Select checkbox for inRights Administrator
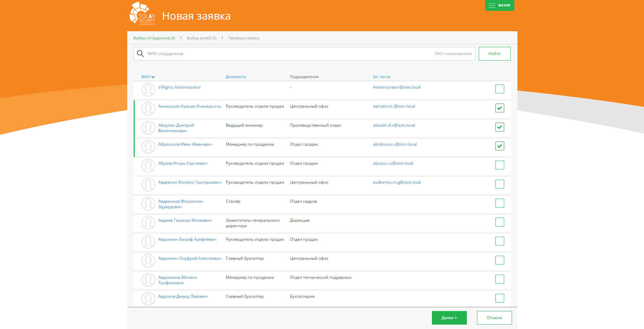 coord(500,89)
